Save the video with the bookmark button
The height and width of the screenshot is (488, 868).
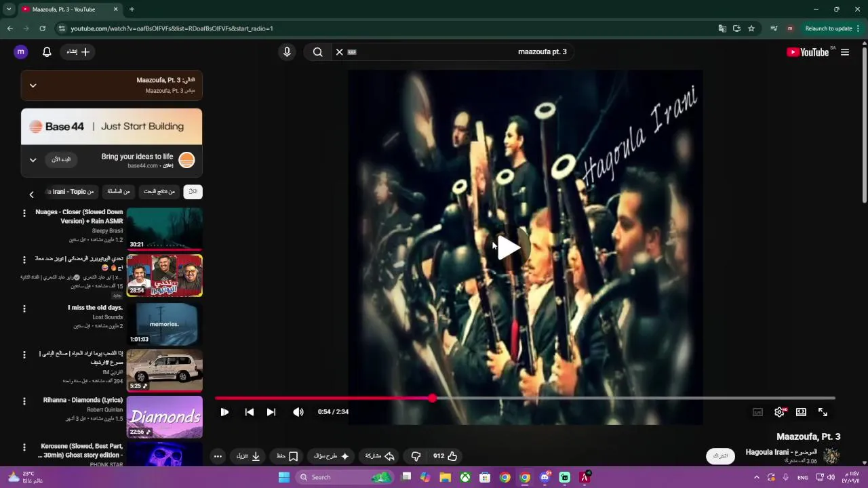pos(287,456)
